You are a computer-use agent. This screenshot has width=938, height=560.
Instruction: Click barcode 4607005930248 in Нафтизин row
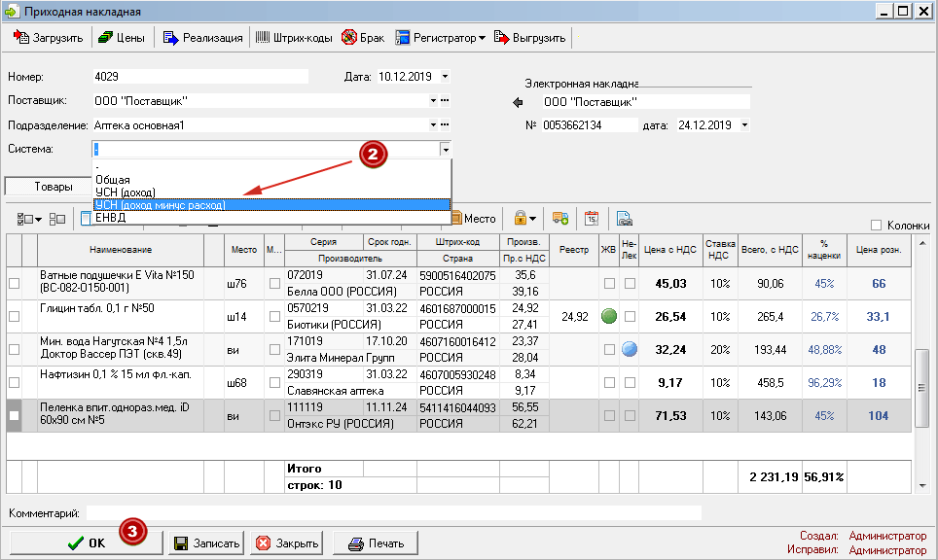coord(457,374)
